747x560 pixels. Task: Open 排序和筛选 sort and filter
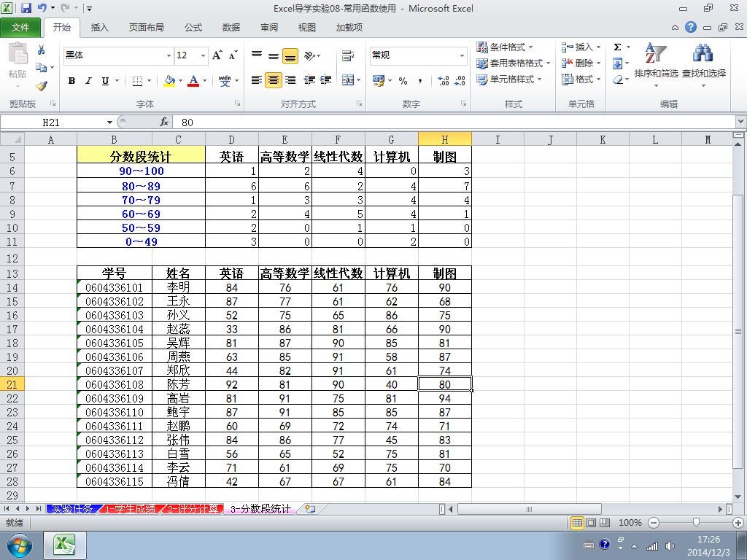coord(656,64)
